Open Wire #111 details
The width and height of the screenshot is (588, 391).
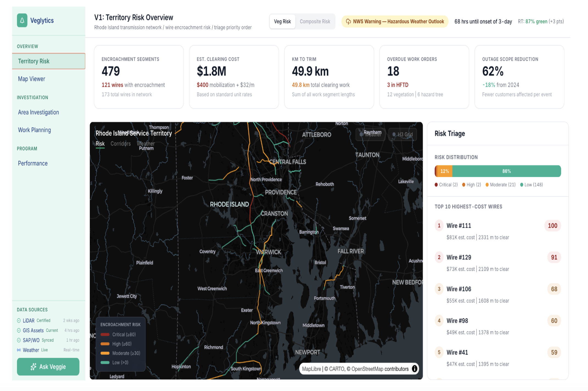[497, 231]
